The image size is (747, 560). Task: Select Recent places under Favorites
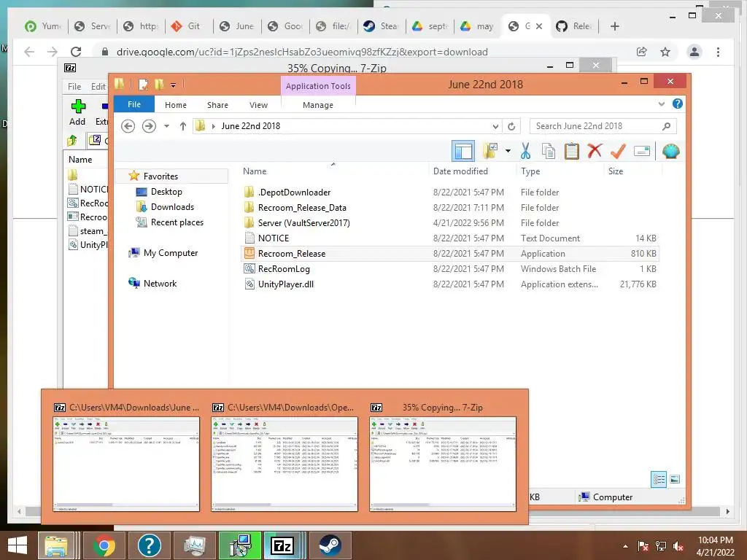point(177,222)
